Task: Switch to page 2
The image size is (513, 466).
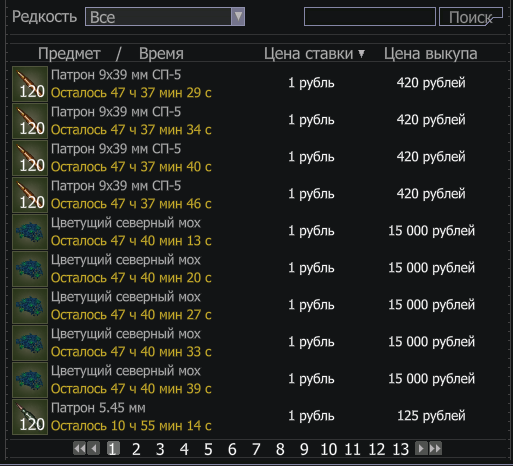Action: tap(136, 449)
